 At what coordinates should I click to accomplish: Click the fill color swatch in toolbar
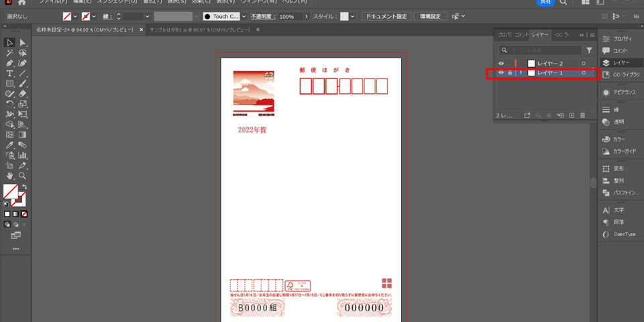click(x=10, y=191)
